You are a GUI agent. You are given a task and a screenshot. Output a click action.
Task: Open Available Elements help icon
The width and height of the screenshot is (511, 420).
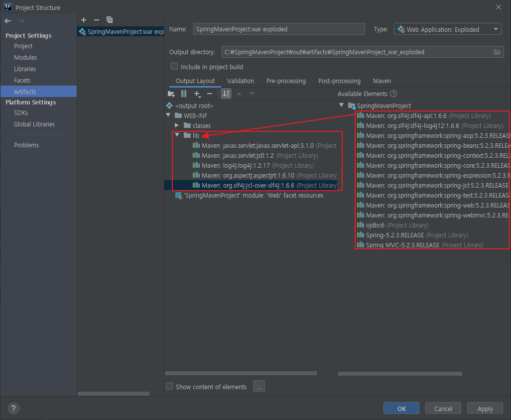click(393, 94)
